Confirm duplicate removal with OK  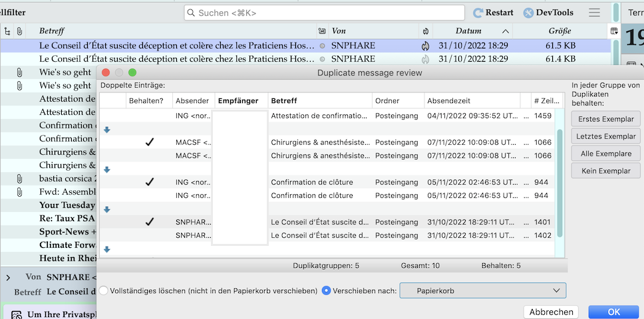613,312
